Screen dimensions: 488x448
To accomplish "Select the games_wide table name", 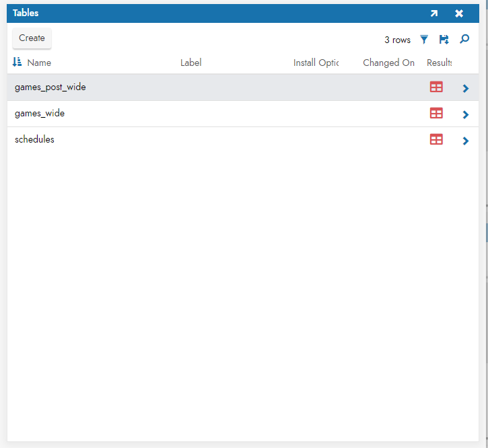I will point(40,113).
